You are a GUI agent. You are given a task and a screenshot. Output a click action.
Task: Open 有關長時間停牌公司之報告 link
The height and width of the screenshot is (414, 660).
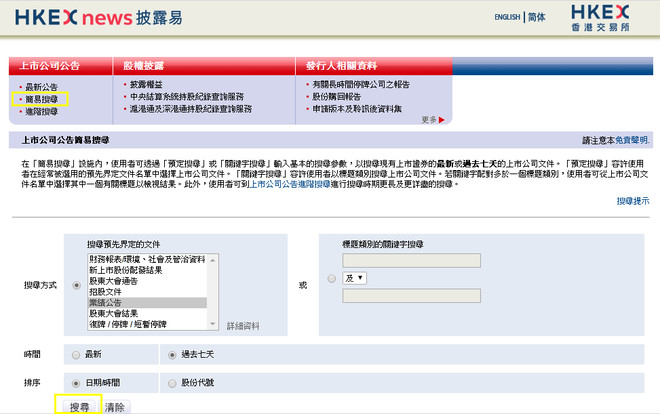click(x=361, y=84)
